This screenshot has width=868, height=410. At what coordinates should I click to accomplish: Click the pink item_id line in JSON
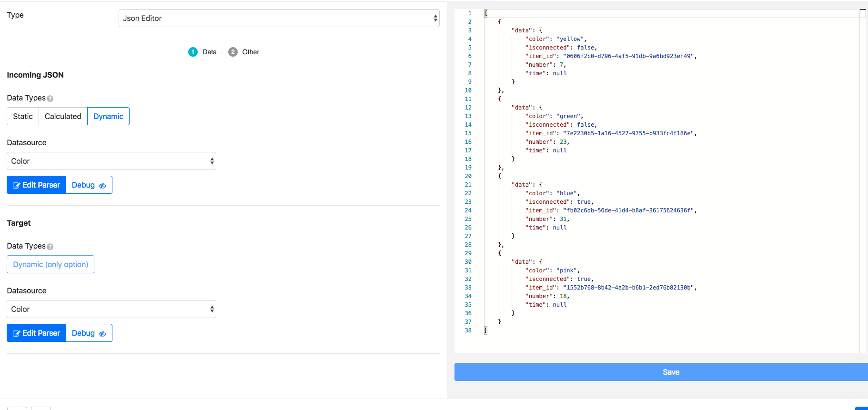pyautogui.click(x=611, y=288)
